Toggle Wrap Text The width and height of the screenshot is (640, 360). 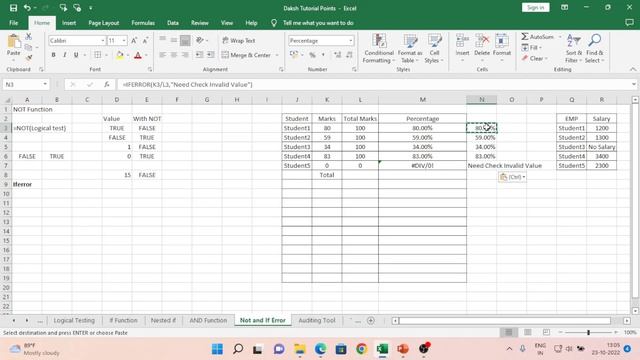239,40
